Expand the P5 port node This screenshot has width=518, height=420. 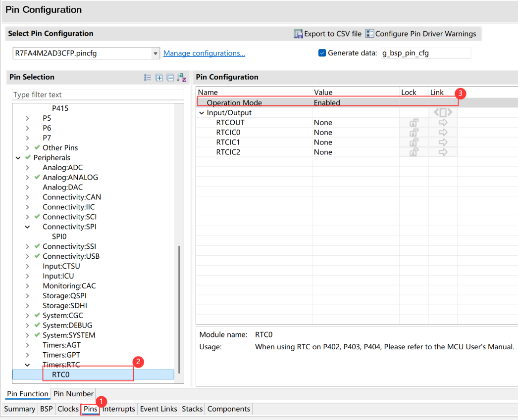[27, 118]
